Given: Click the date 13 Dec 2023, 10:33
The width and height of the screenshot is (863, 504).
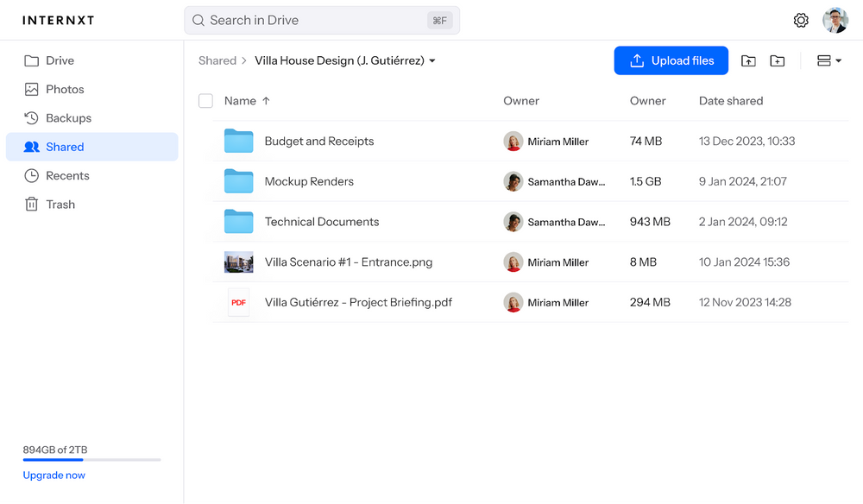Looking at the screenshot, I should point(746,141).
